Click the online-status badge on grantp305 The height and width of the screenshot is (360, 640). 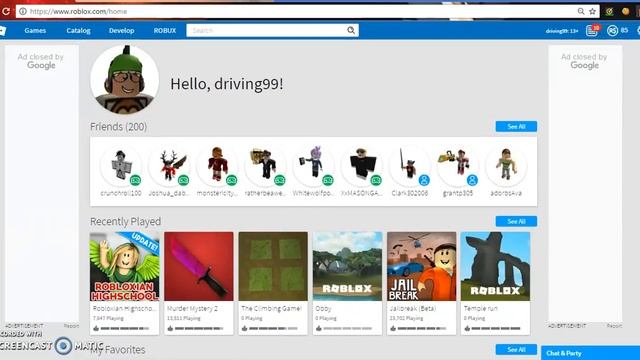point(472,180)
